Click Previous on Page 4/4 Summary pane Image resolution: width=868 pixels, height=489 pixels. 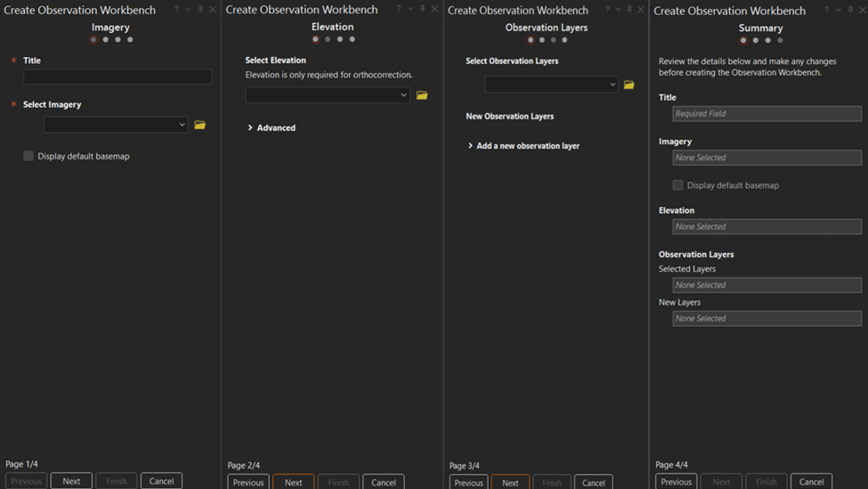(676, 481)
